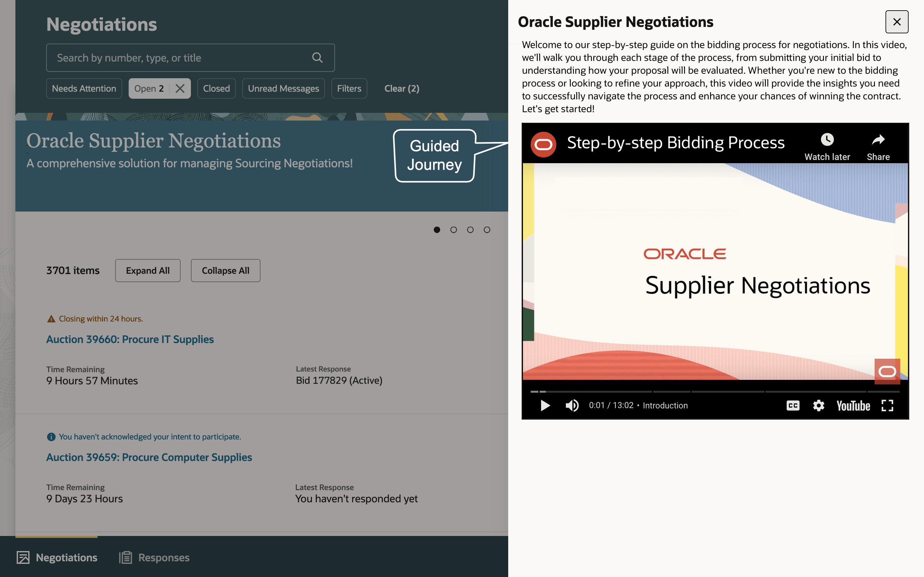Viewport: 924px width, 577px height.
Task: Click the search magnifier icon
Action: 317,58
